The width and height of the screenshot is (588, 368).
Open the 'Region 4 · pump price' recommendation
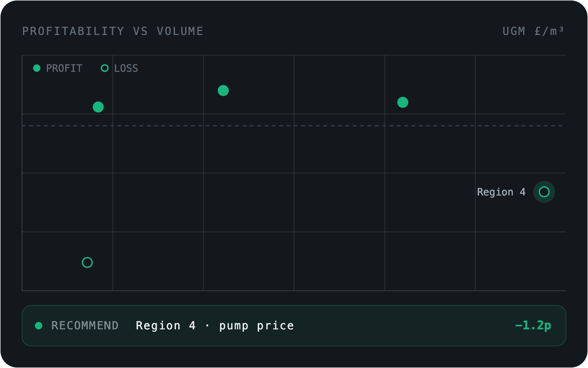[x=294, y=326]
